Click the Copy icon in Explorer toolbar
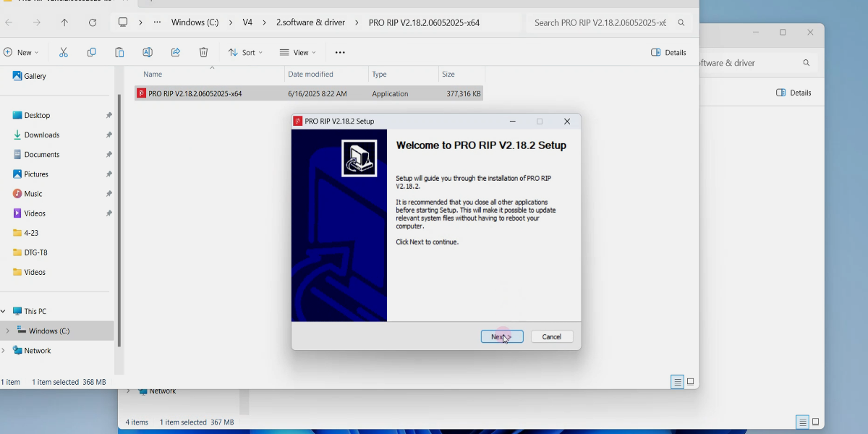 (91, 52)
